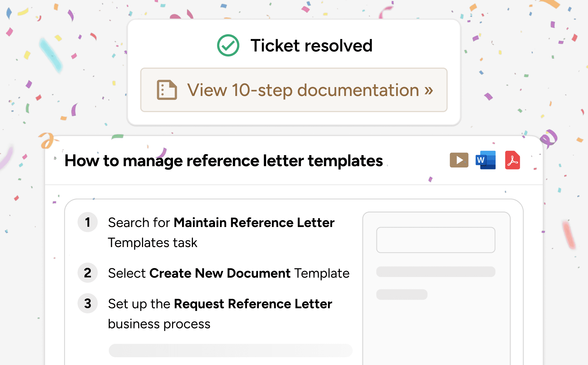Export guide as Word document

pos(486,160)
